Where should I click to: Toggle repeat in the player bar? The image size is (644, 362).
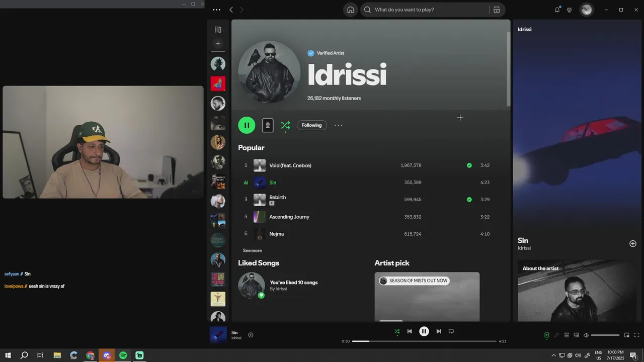pyautogui.click(x=451, y=331)
